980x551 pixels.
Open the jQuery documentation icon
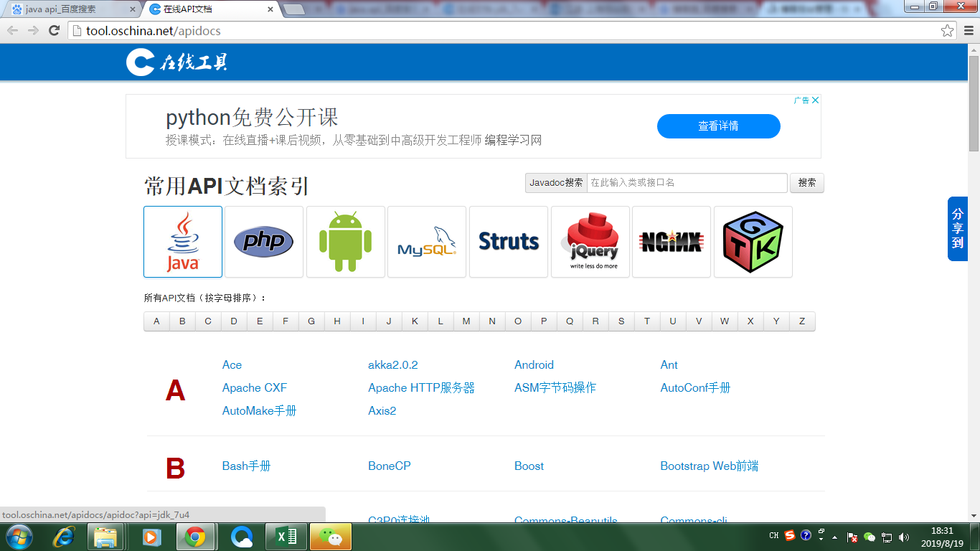[590, 242]
